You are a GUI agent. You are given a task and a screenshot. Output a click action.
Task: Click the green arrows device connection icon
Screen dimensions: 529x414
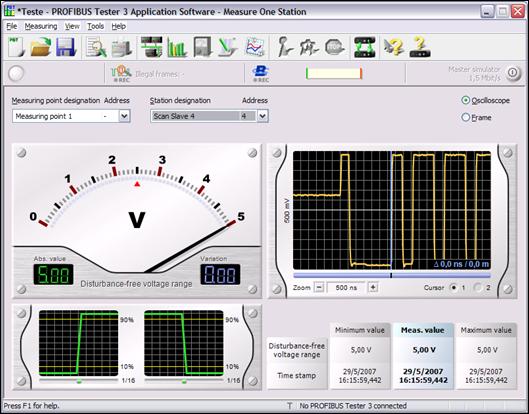tap(365, 47)
